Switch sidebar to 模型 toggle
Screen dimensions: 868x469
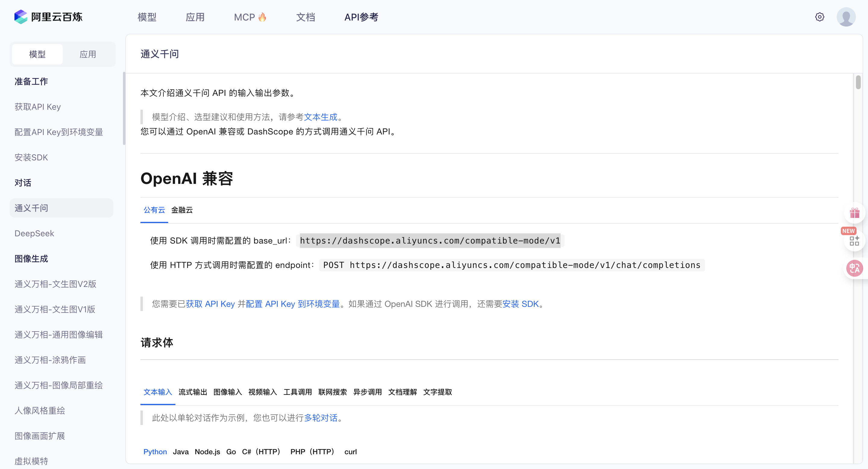pos(37,54)
